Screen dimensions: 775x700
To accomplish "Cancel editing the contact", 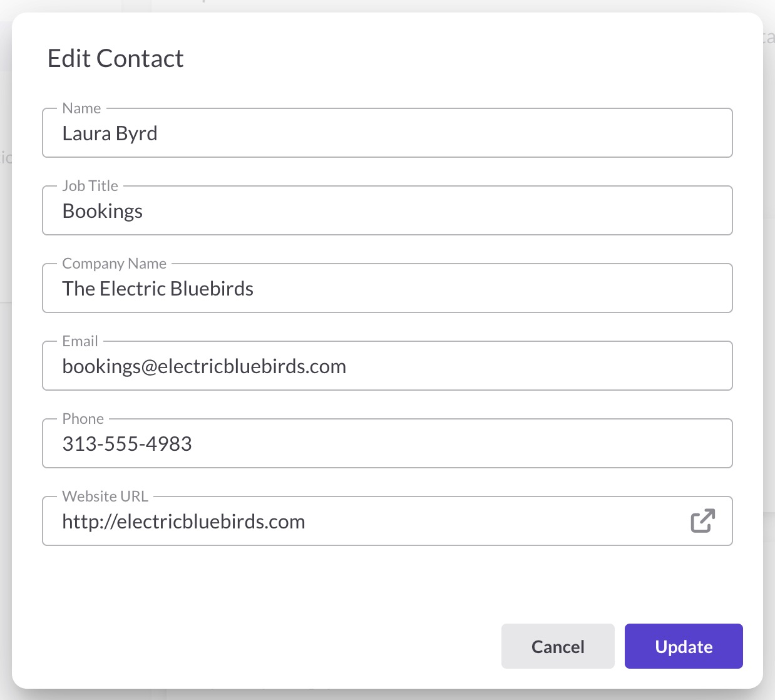I will click(557, 646).
